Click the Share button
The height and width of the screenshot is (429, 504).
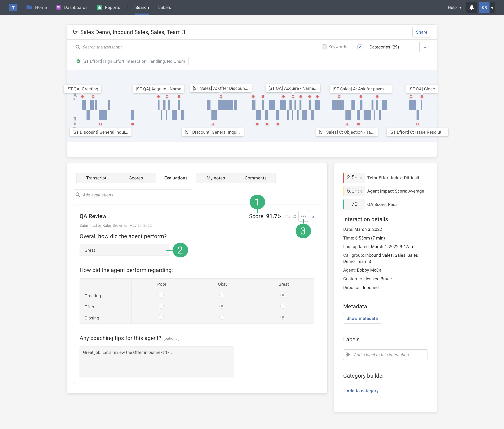click(x=421, y=32)
